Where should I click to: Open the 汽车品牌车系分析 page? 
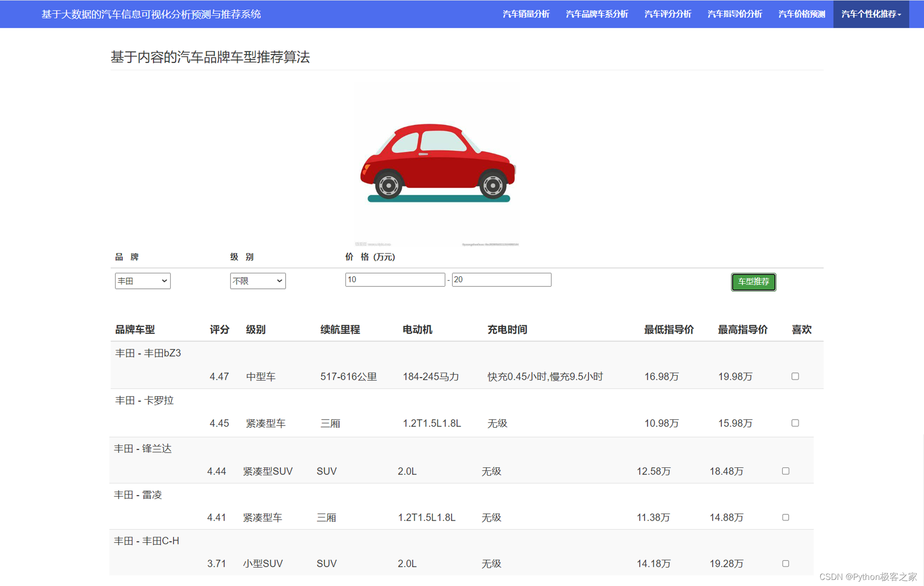click(x=596, y=14)
